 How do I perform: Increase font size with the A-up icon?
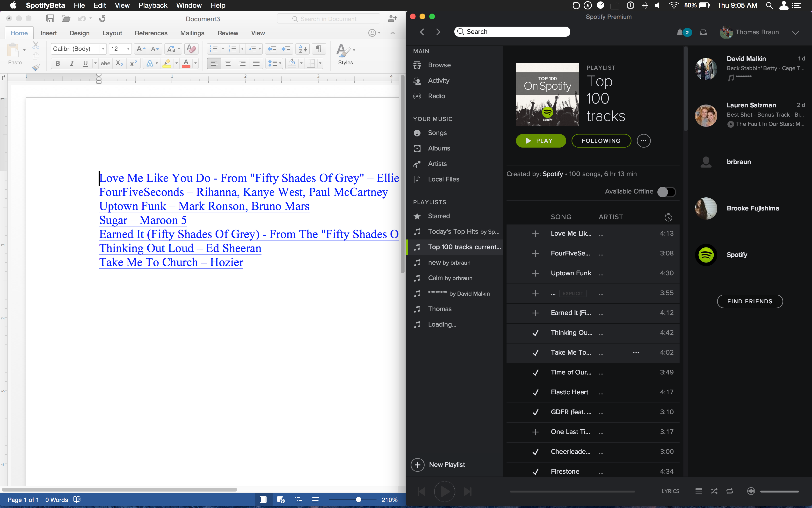[x=141, y=49]
